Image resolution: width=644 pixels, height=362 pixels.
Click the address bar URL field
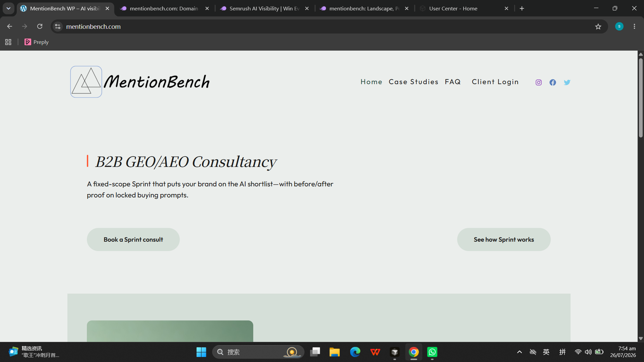[329, 26]
